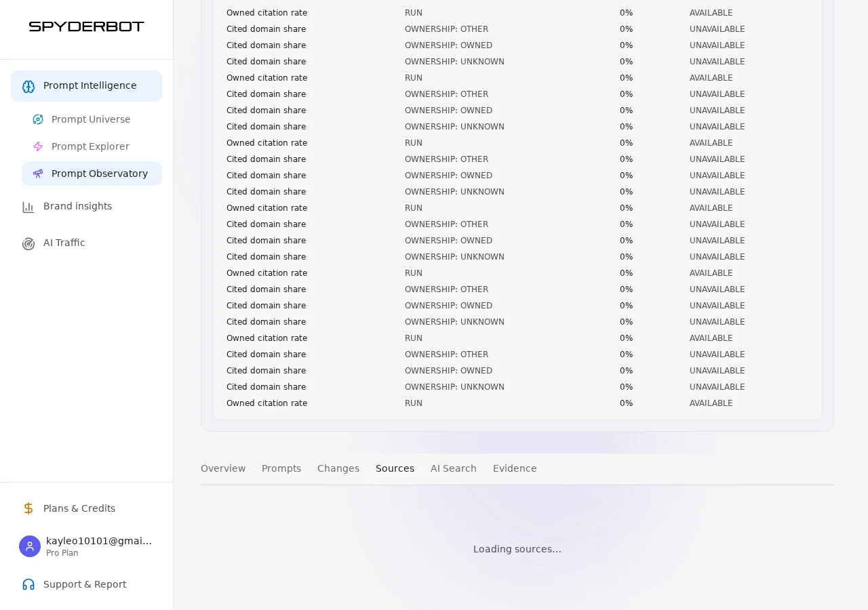Image resolution: width=868 pixels, height=610 pixels.
Task: Click the 'Pro Plan' label
Action: (x=62, y=553)
